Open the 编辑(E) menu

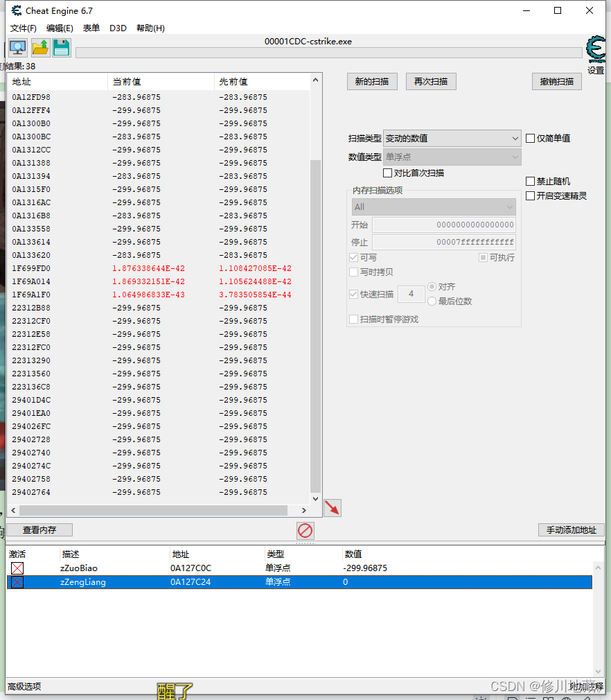pyautogui.click(x=60, y=28)
